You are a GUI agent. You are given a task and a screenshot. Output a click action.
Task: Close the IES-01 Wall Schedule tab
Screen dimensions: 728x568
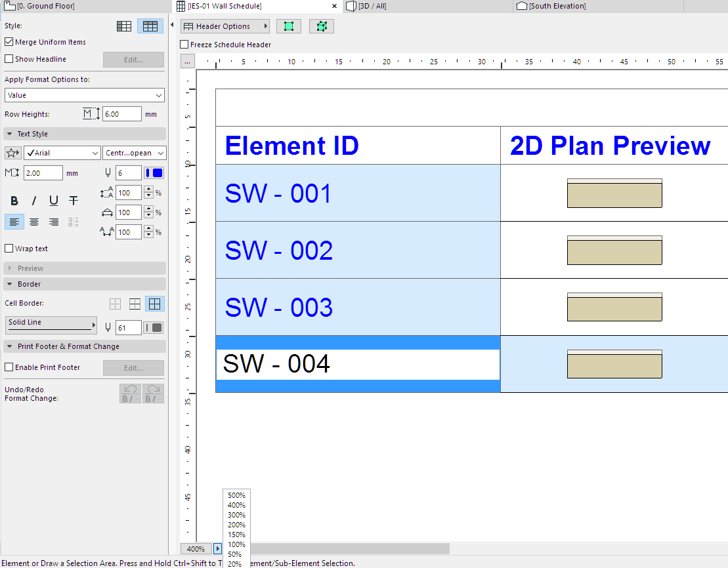pyautogui.click(x=334, y=6)
